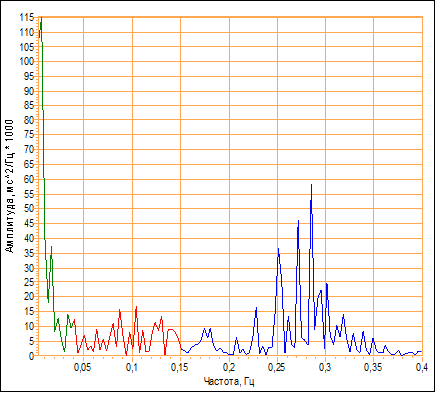Pick the y-axis tick label 15
Image resolution: width=436 pixels, height=393 pixels.
29,312
